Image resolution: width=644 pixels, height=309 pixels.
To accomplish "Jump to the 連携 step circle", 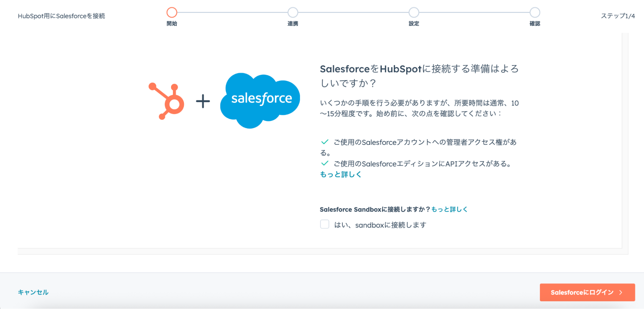I will click(293, 13).
